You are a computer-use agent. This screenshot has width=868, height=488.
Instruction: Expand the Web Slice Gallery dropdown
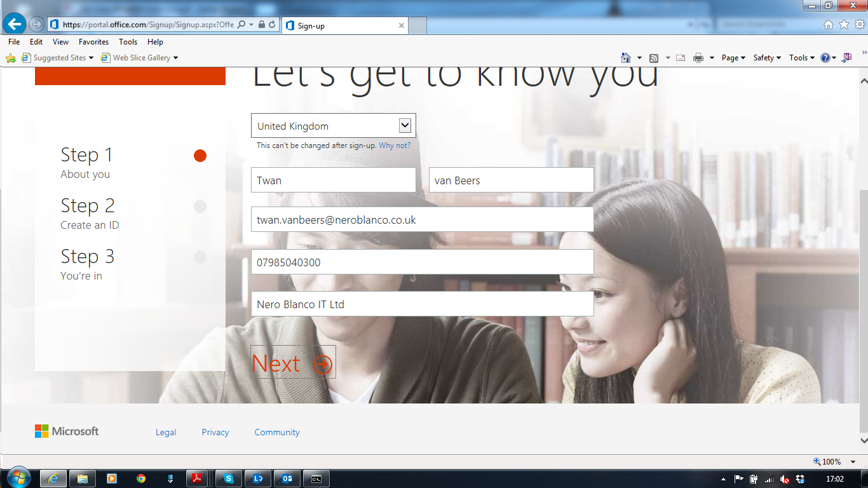coord(175,58)
